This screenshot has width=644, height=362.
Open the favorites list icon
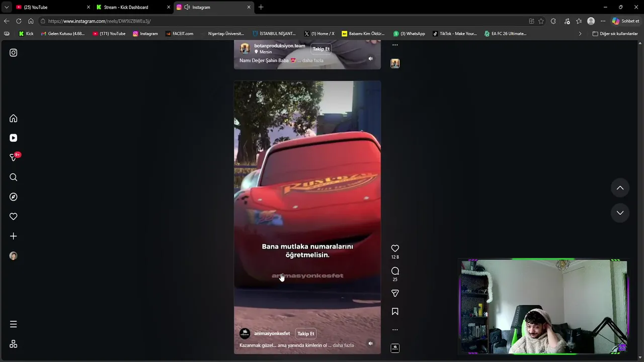click(579, 21)
